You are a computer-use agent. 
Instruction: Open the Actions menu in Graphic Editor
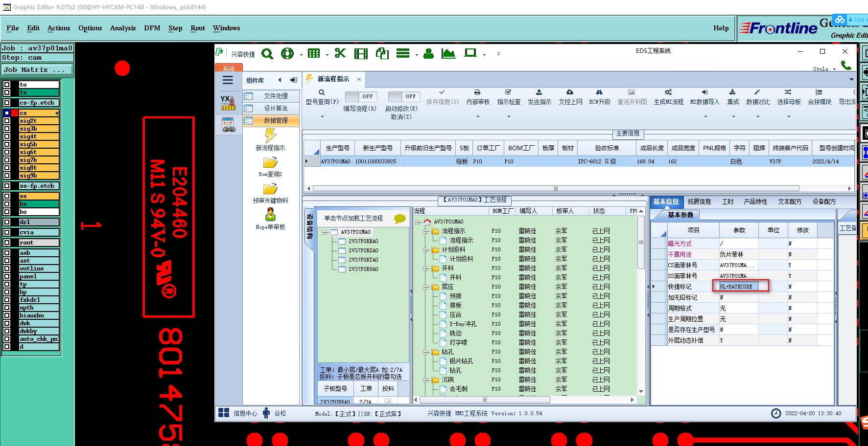59,28
